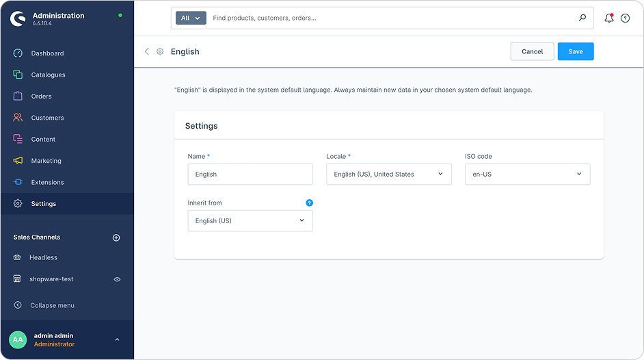Save the language settings

coord(575,51)
